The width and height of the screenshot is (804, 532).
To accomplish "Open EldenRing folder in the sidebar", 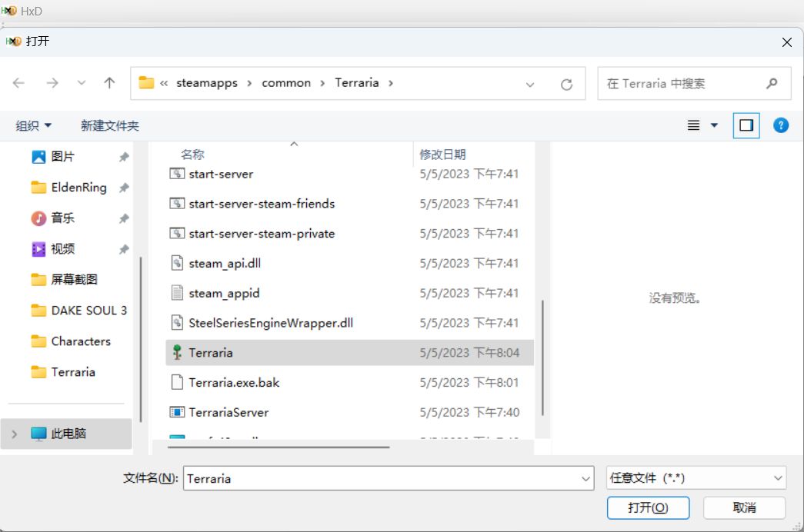I will click(78, 188).
